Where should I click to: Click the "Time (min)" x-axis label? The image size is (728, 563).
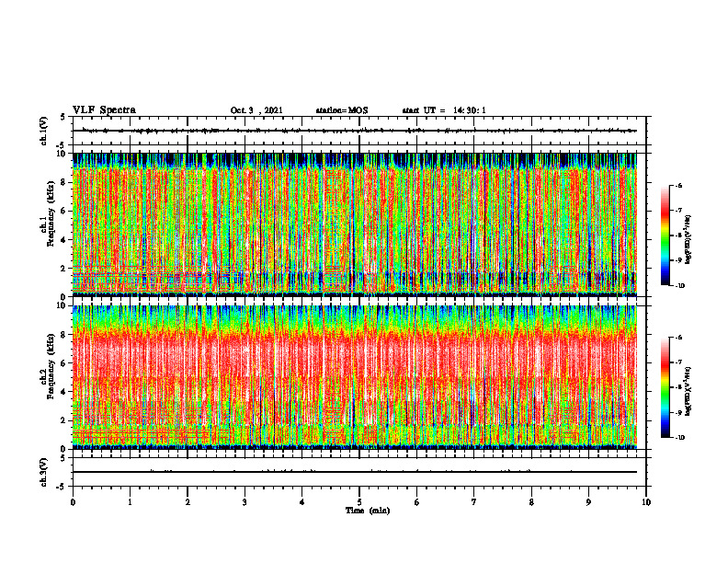(368, 511)
